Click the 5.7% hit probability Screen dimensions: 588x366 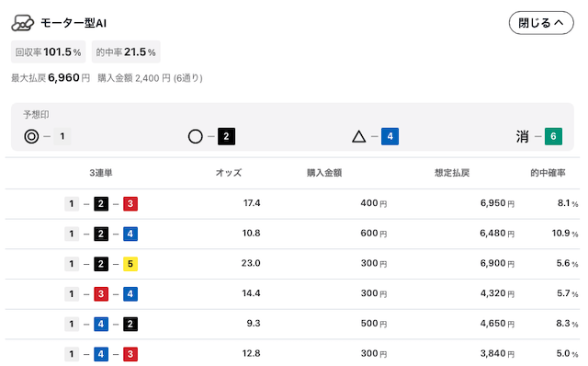[568, 293]
